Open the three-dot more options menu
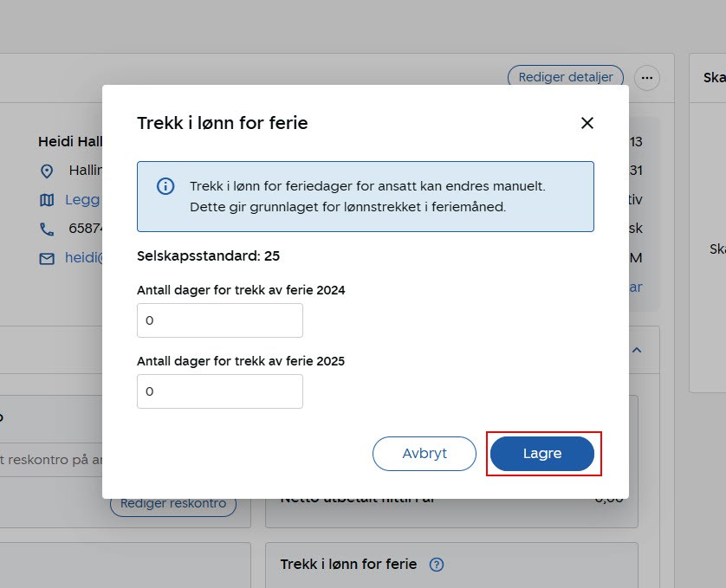Viewport: 726px width, 588px height. 647,78
